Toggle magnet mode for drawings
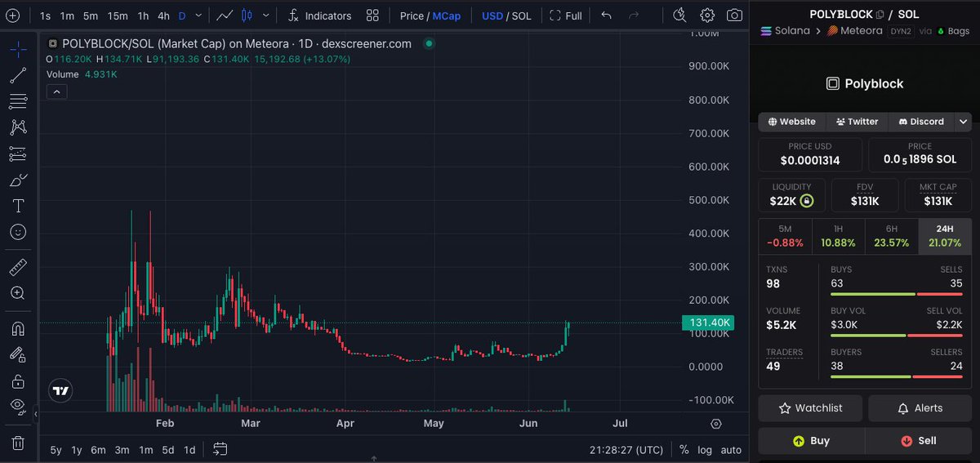 click(x=18, y=328)
